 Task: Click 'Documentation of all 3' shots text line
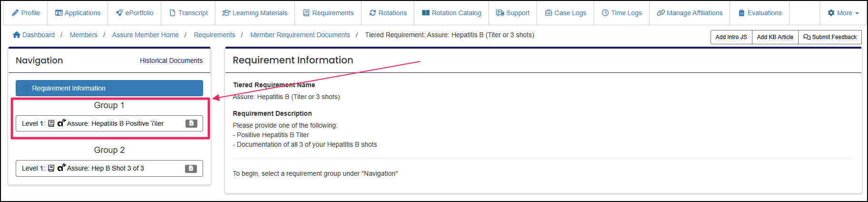click(x=305, y=144)
